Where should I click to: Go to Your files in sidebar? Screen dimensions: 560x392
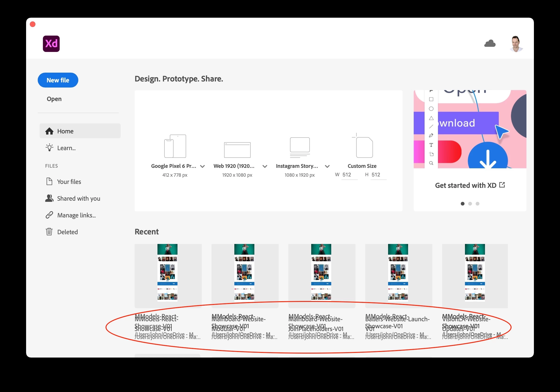click(x=69, y=182)
